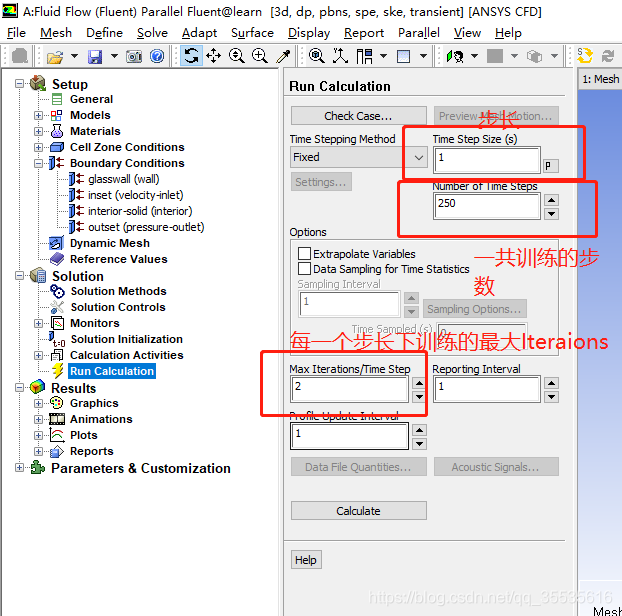Expand the Calculation Activities node
The image size is (622, 616).
point(38,355)
